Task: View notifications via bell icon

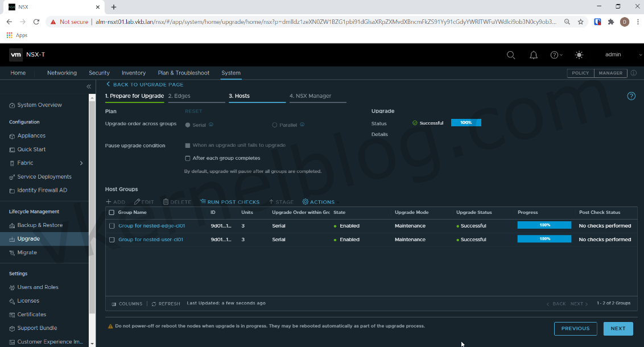Action: click(533, 55)
